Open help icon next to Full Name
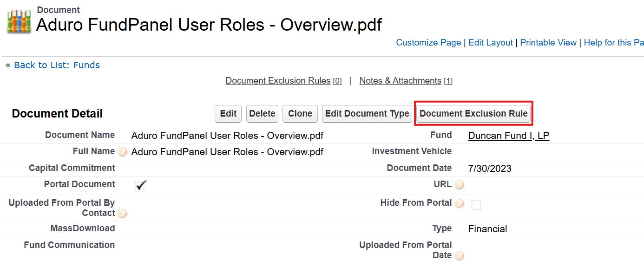 (122, 152)
